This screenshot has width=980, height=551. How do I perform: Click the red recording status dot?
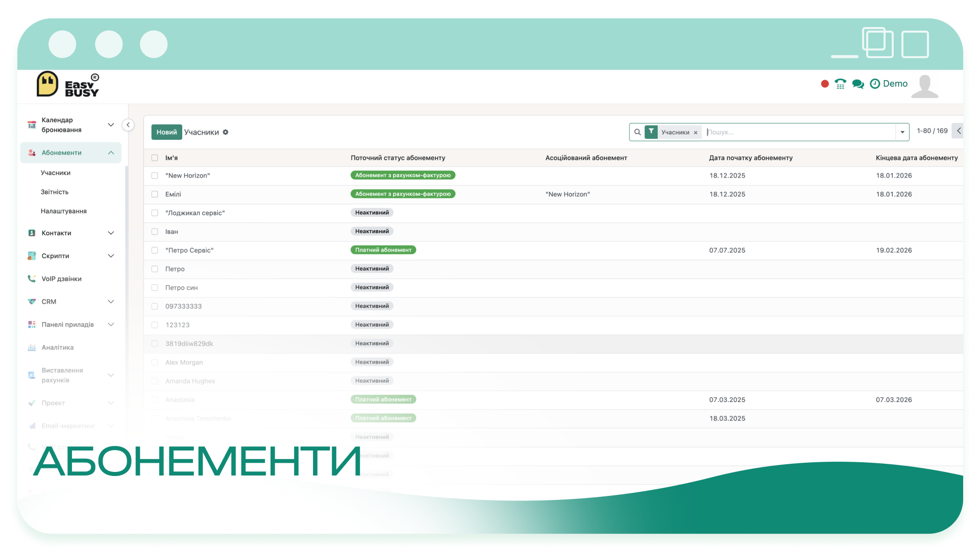[x=825, y=84]
